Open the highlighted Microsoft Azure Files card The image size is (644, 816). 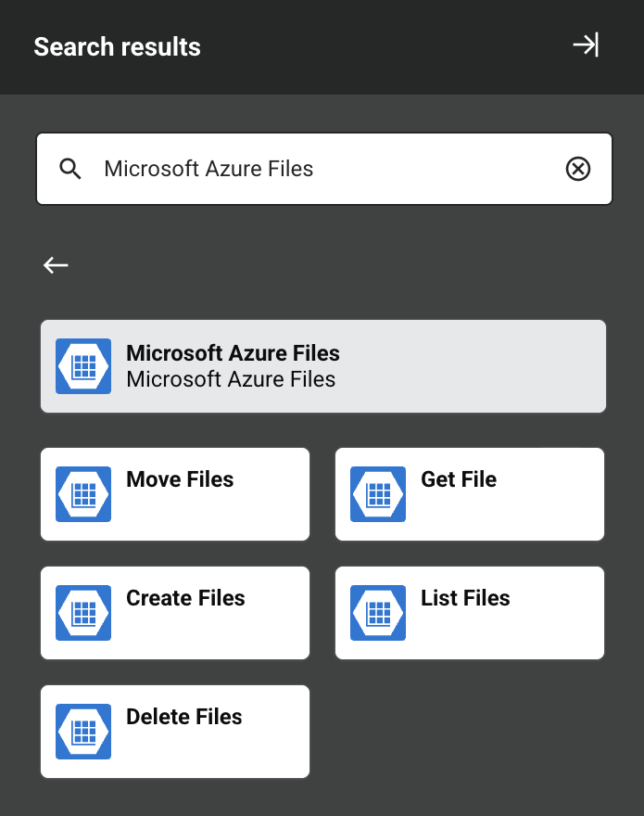(x=322, y=365)
